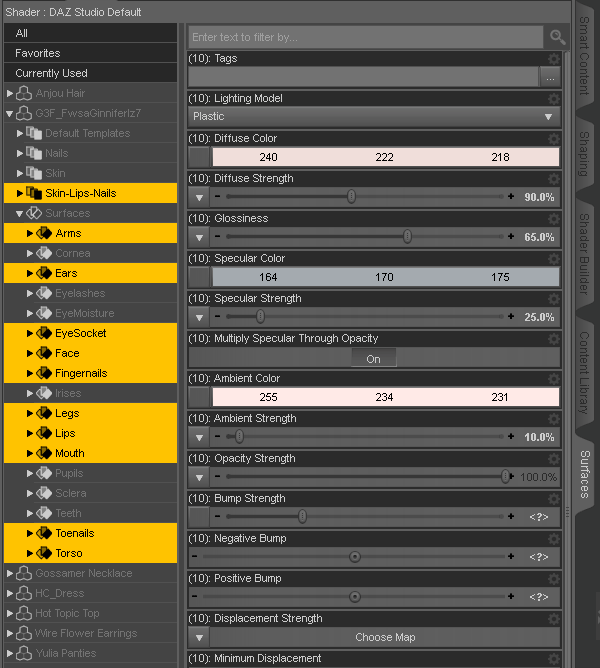Click Choose Map for Displacement Strength
This screenshot has height=668, width=600.
coord(385,637)
